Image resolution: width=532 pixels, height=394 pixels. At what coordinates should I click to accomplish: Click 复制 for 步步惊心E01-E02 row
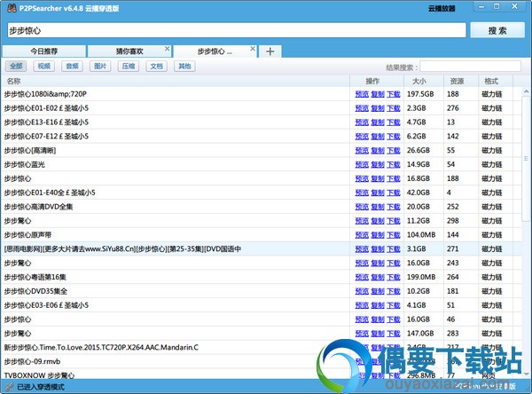(378, 108)
